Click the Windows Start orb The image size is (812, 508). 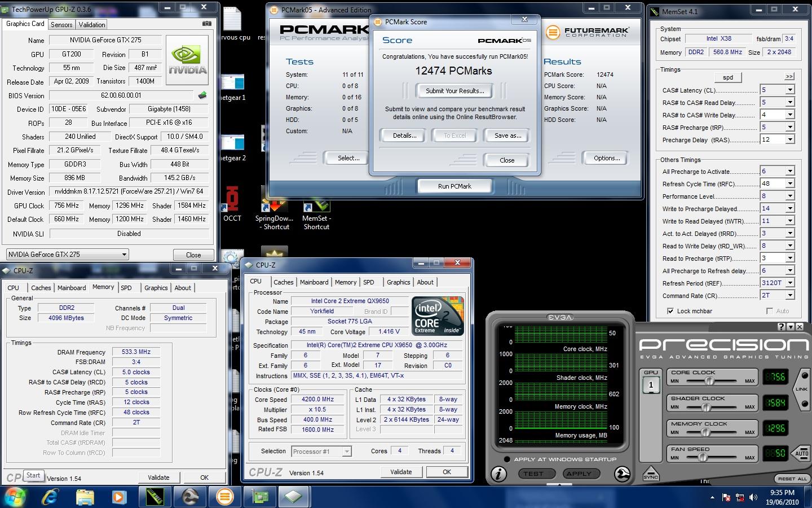tap(14, 497)
